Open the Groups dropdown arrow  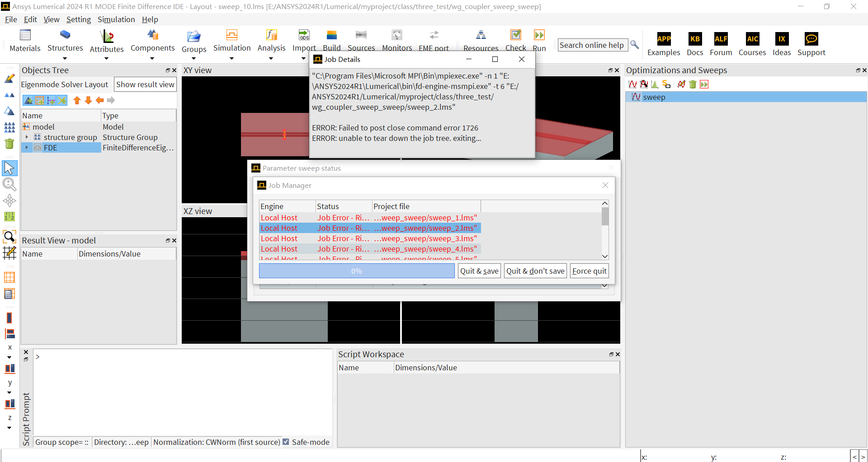click(x=194, y=58)
